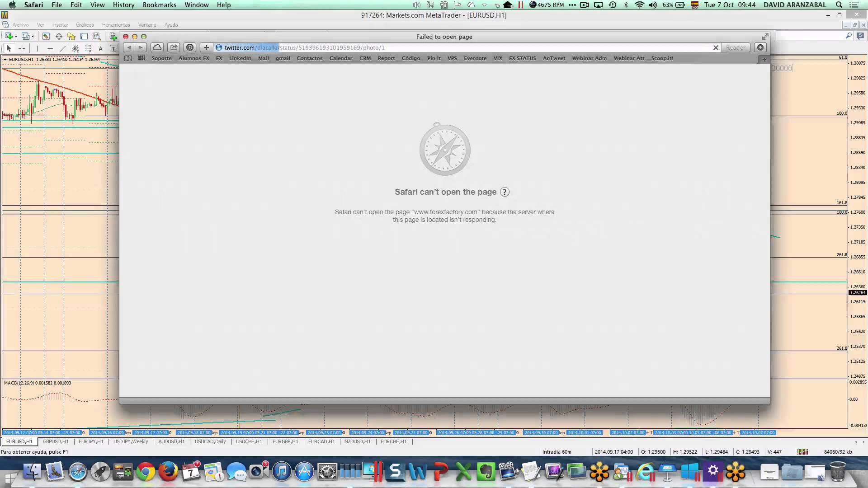868x488 pixels.
Task: Switch to the GBPUSD,H1 chart tab
Action: click(x=56, y=441)
